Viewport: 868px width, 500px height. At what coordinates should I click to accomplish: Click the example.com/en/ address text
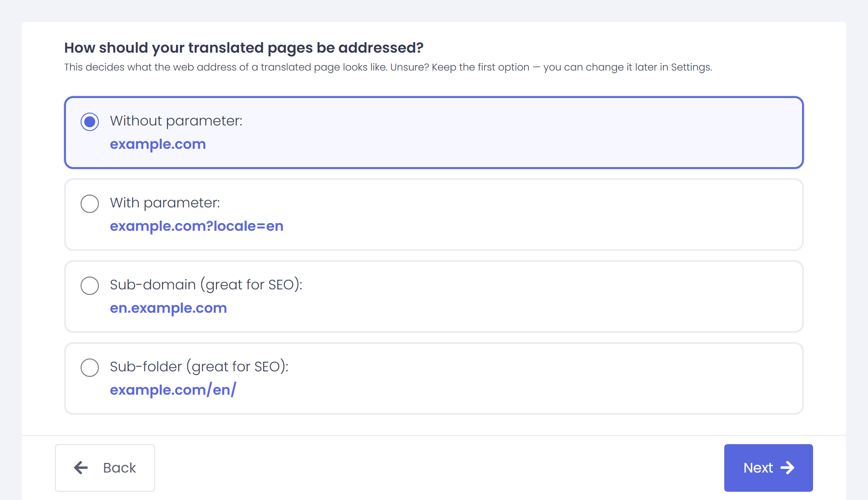click(173, 390)
